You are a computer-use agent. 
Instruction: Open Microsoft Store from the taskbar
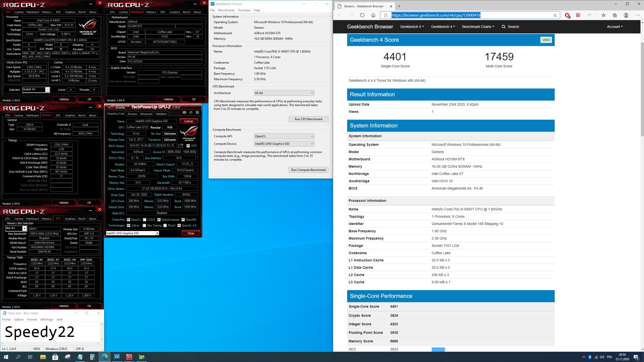click(x=55, y=357)
